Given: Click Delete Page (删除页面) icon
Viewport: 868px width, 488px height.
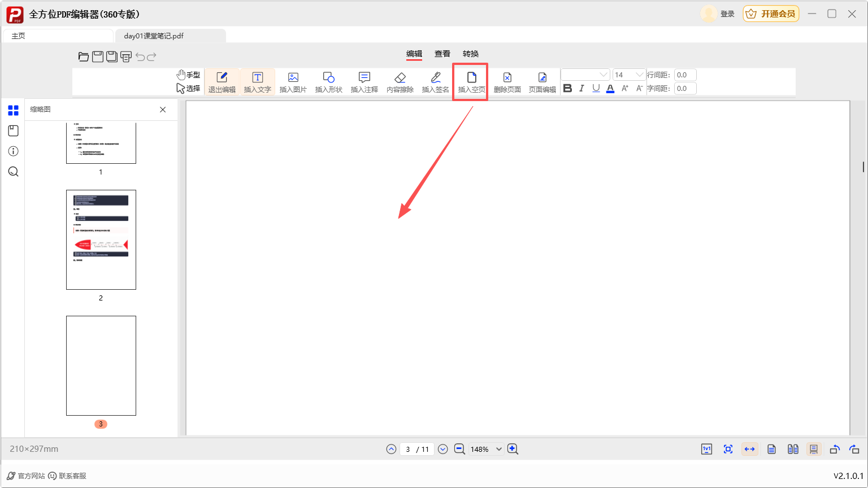Looking at the screenshot, I should click(507, 82).
